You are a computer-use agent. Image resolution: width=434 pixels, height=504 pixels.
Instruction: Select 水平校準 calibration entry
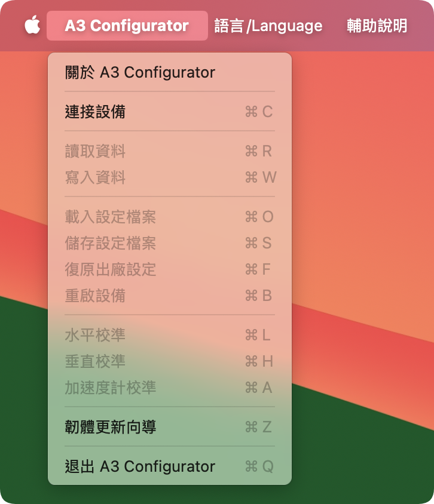coord(96,335)
